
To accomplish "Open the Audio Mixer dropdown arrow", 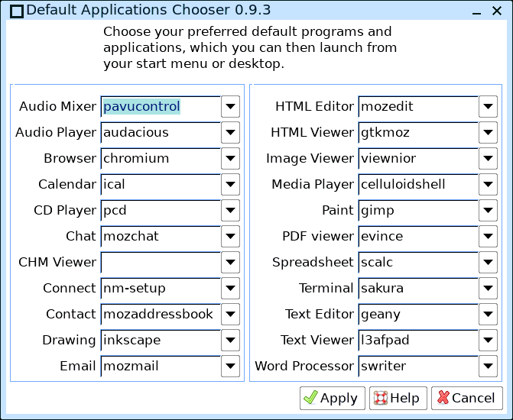I will 230,107.
